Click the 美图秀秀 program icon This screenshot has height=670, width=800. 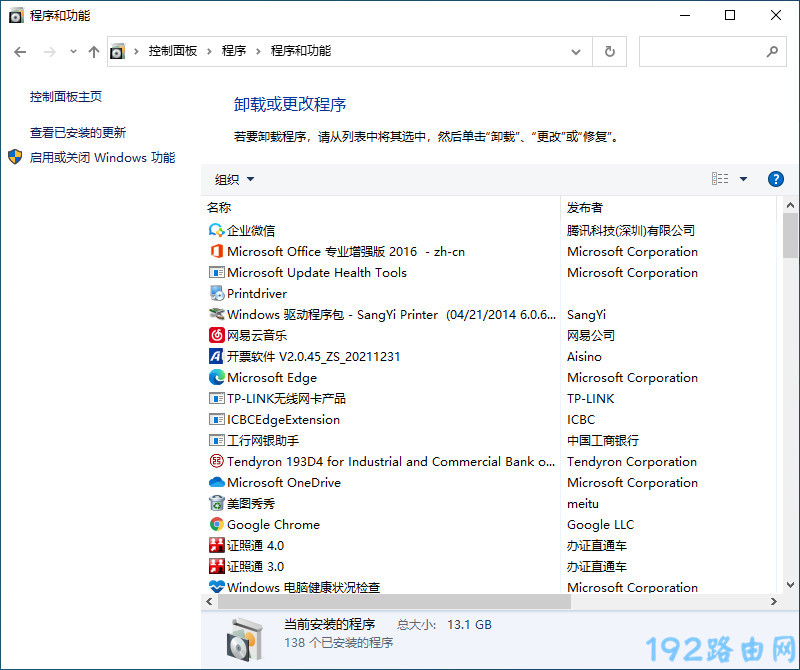tap(216, 504)
